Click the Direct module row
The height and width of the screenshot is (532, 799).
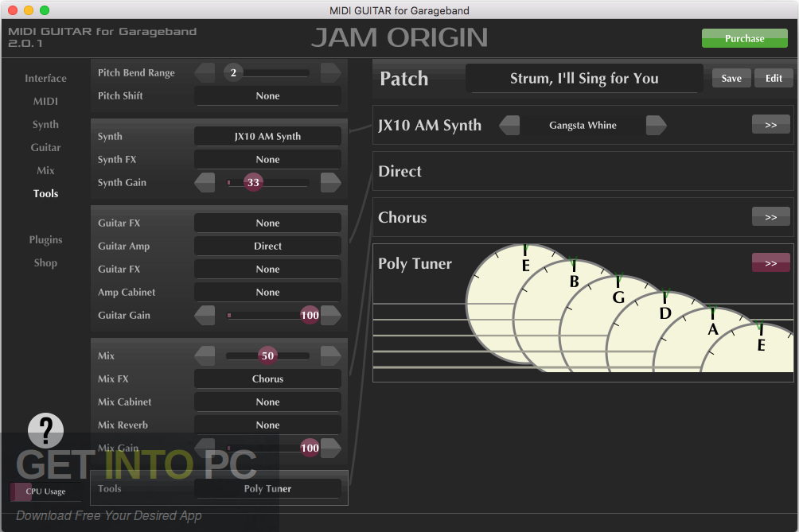[583, 171]
